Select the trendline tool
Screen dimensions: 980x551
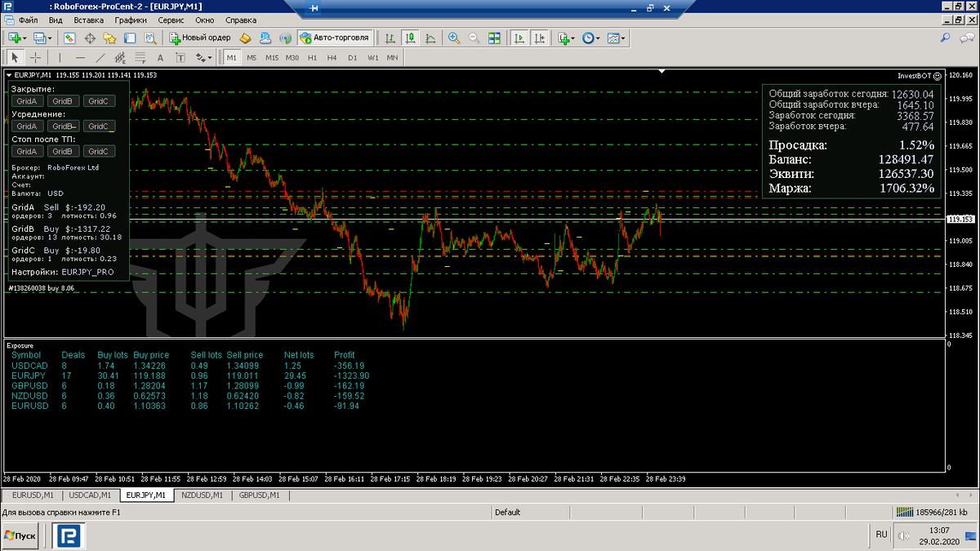(100, 58)
